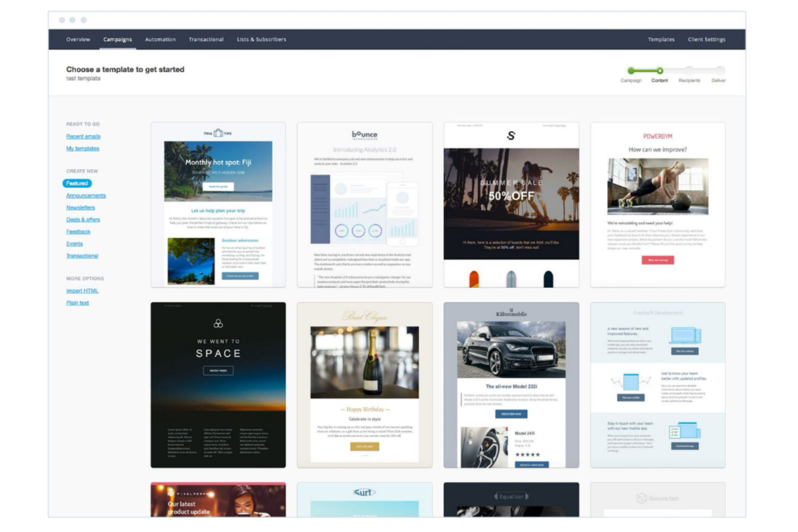Click the Recent emails link
This screenshot has width=798, height=532.
[x=83, y=136]
